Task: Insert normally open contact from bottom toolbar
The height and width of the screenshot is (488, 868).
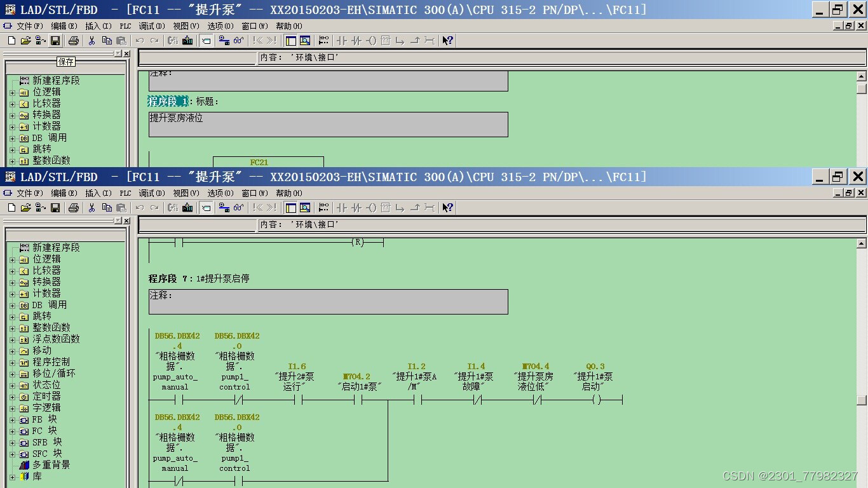Action: (342, 208)
